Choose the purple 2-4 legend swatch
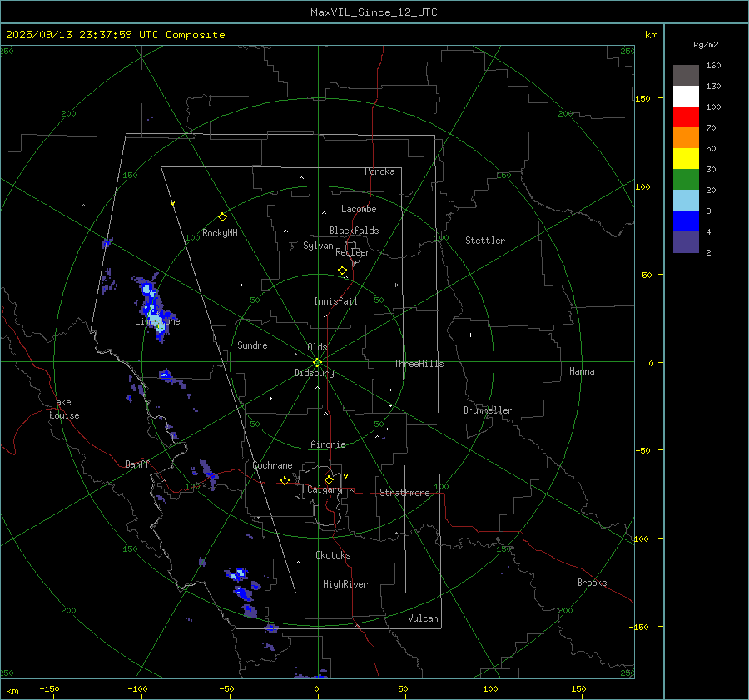This screenshot has height=700, width=749. pos(686,241)
